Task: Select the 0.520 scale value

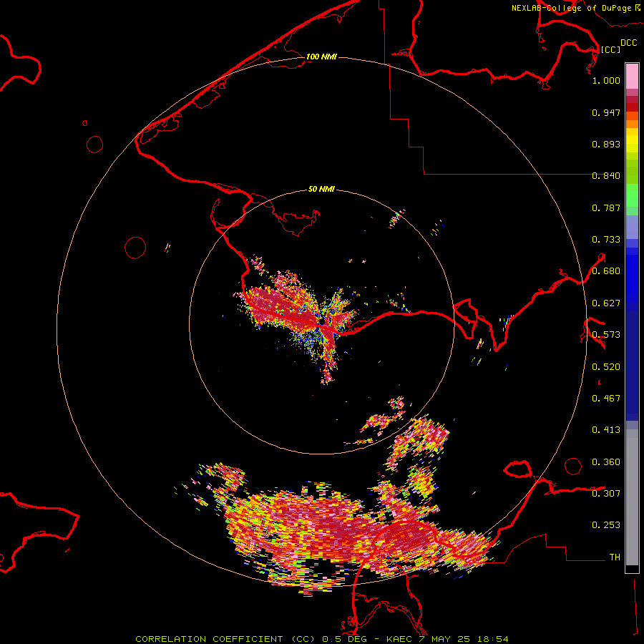Action: point(606,367)
